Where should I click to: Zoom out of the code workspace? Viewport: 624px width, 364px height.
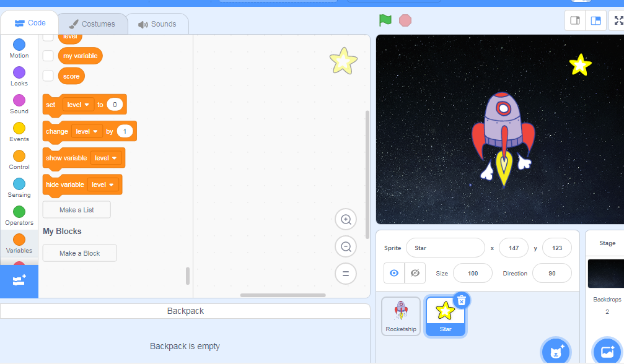coord(346,246)
